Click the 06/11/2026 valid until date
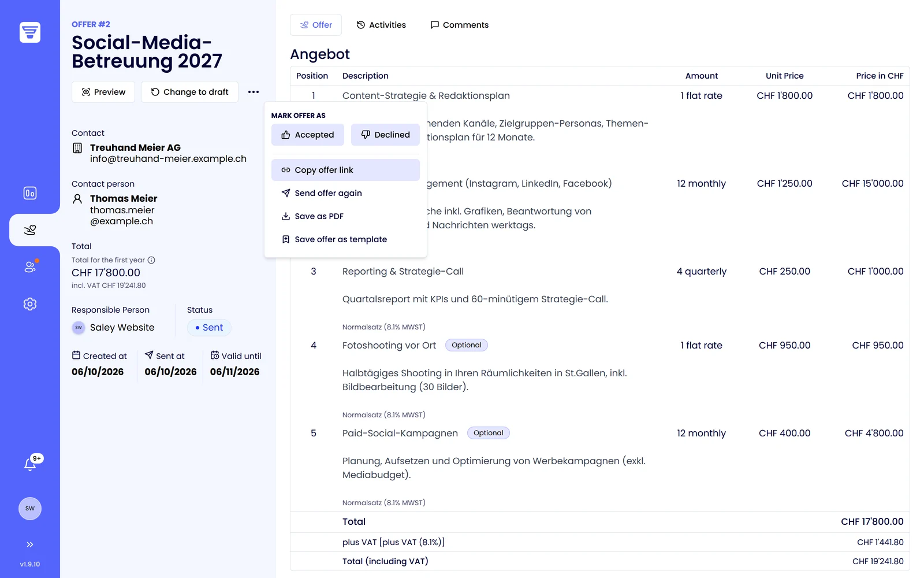 click(234, 372)
